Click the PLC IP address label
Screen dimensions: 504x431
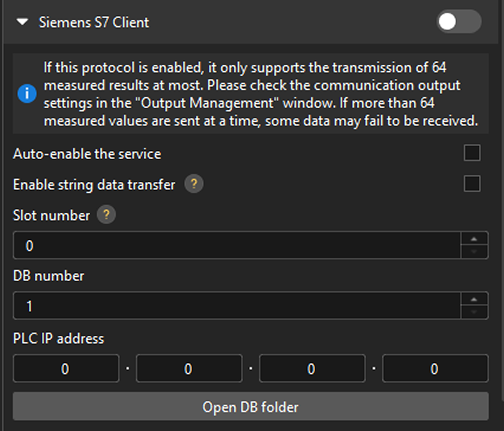(57, 338)
